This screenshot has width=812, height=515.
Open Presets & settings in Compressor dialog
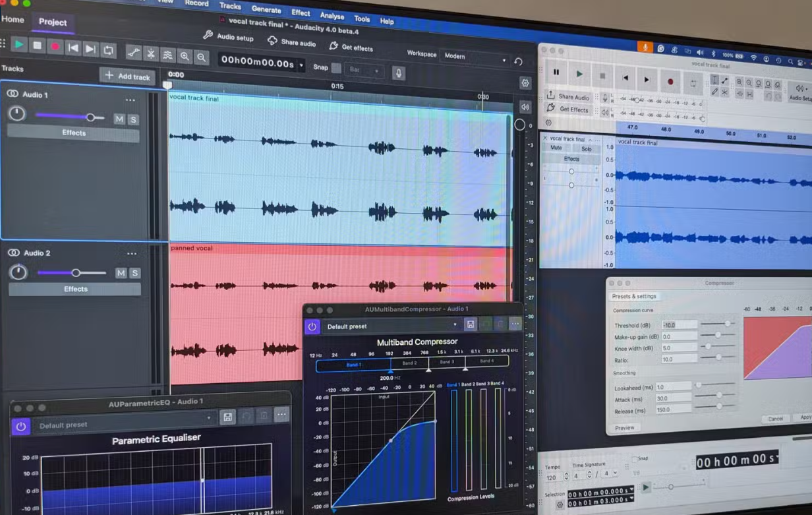634,296
